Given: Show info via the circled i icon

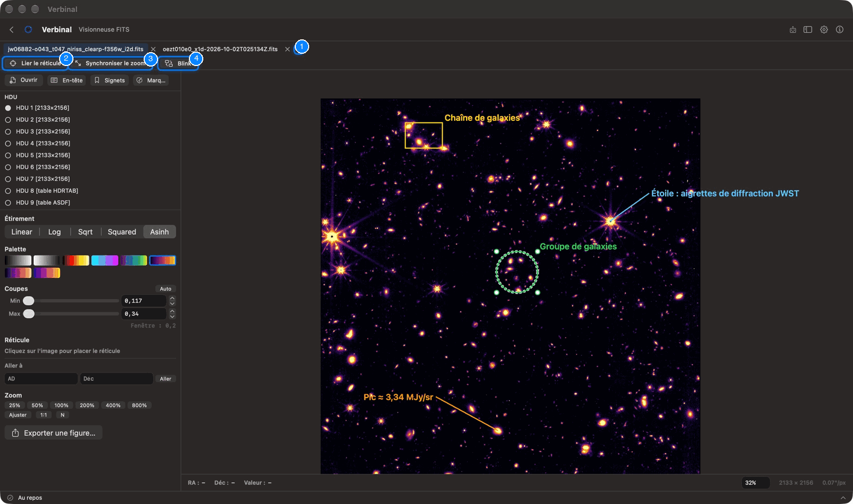Looking at the screenshot, I should (x=840, y=30).
